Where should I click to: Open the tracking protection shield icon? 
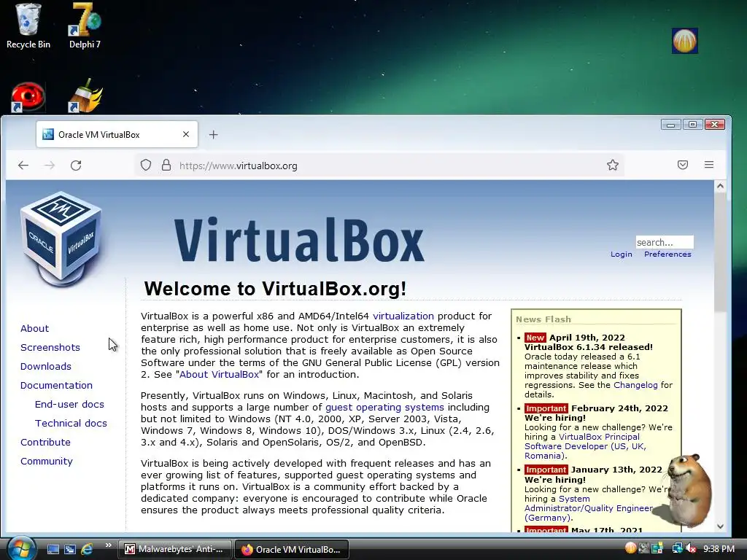[146, 166]
